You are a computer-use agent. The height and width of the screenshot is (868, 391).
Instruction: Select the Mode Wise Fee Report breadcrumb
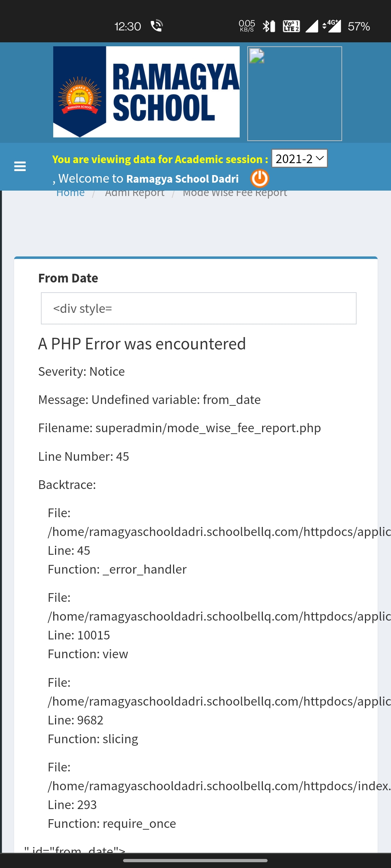coord(235,193)
